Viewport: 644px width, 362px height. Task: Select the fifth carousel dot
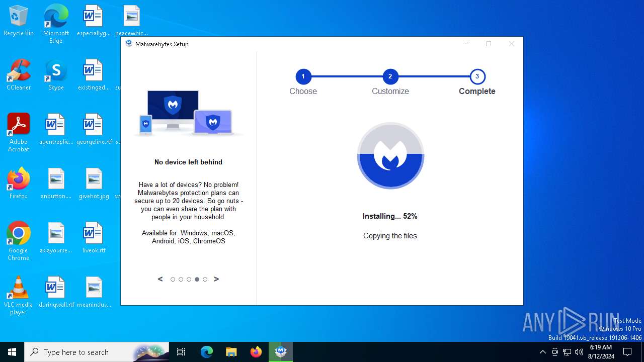(x=205, y=279)
